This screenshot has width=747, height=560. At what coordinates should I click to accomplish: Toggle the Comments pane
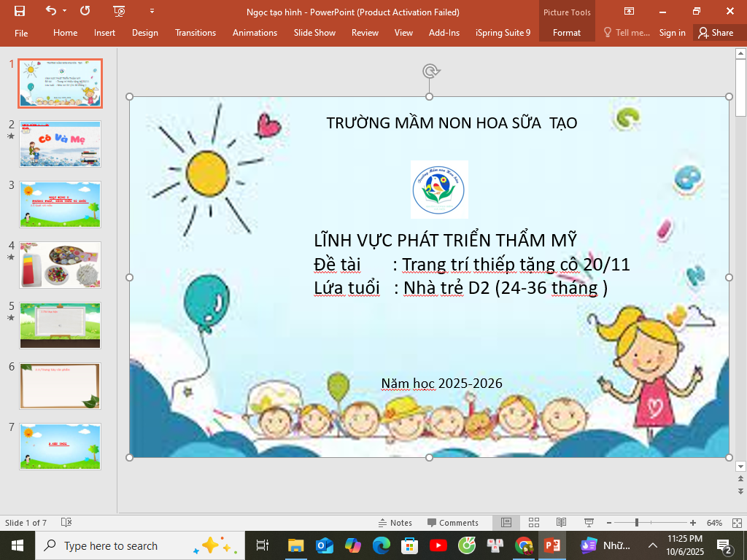point(452,523)
